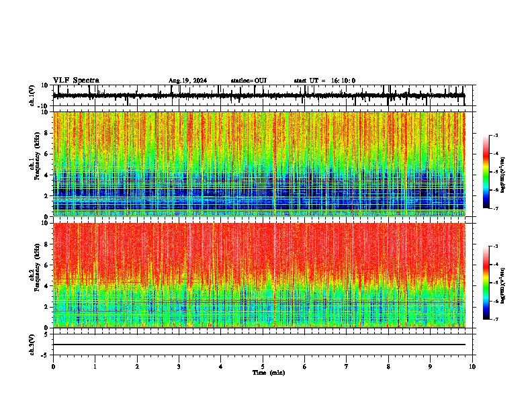
Task: Click the 'ch.1(V)' waveform axis label
Action: pos(32,95)
